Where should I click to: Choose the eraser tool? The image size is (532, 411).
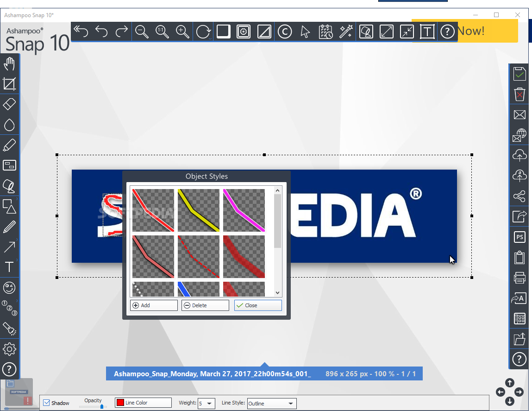click(9, 104)
